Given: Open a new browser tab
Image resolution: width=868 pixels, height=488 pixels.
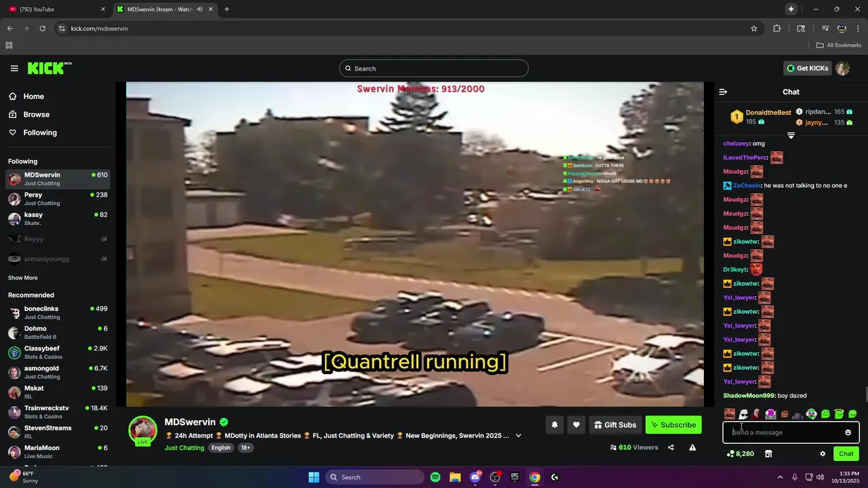Looking at the screenshot, I should pos(226,9).
